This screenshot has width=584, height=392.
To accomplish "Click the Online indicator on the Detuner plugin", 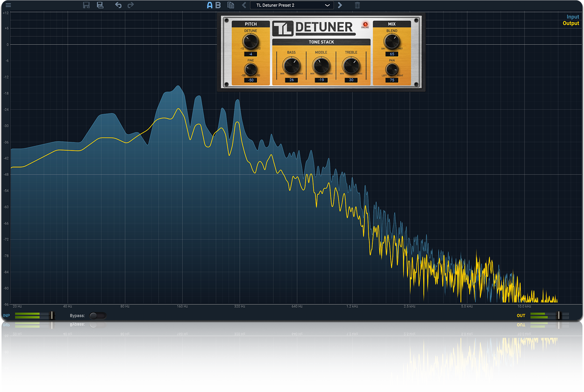I will click(365, 25).
